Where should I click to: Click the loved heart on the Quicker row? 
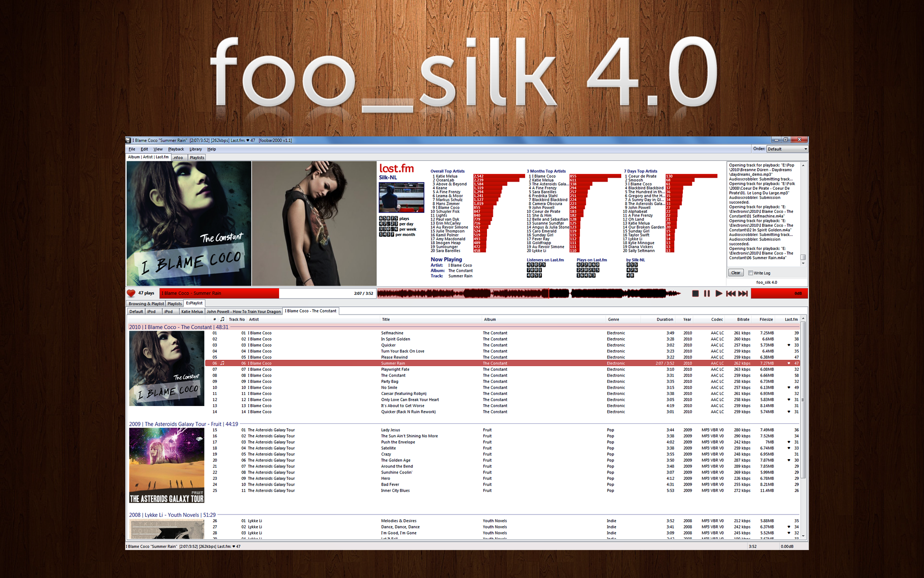tap(788, 345)
